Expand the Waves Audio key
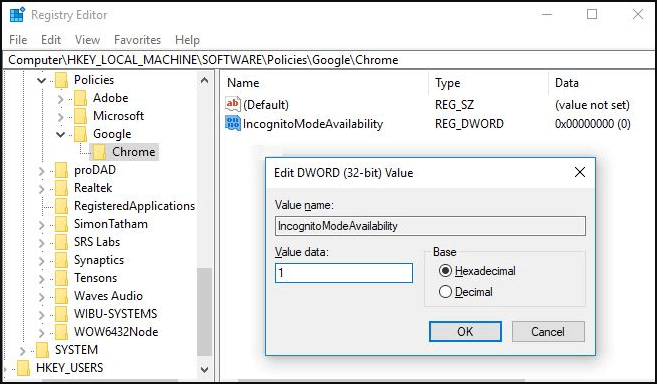657x384 pixels. coord(41,297)
